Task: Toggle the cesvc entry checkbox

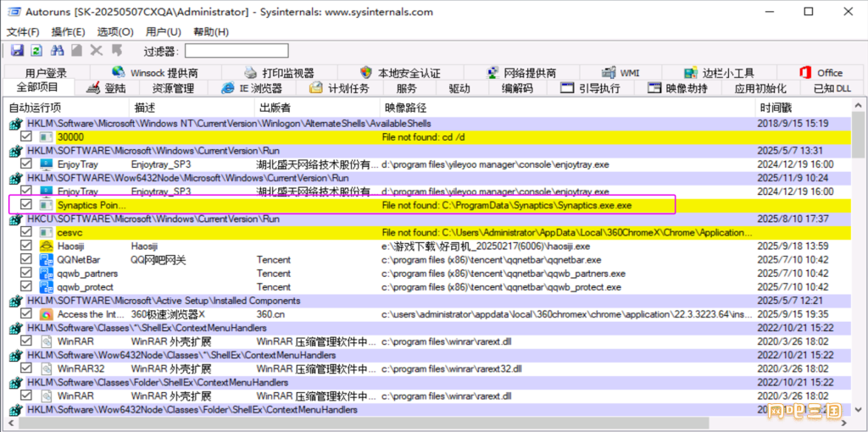Action: [26, 232]
